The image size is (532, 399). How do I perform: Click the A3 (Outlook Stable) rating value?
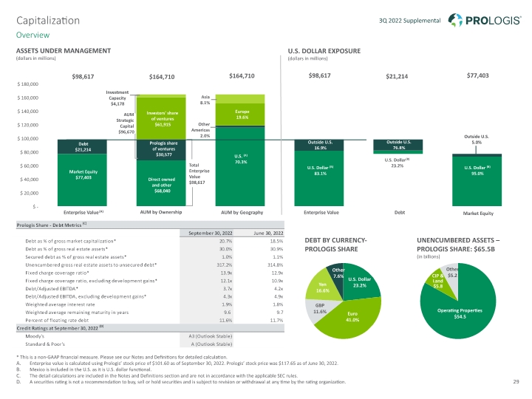pyautogui.click(x=211, y=336)
